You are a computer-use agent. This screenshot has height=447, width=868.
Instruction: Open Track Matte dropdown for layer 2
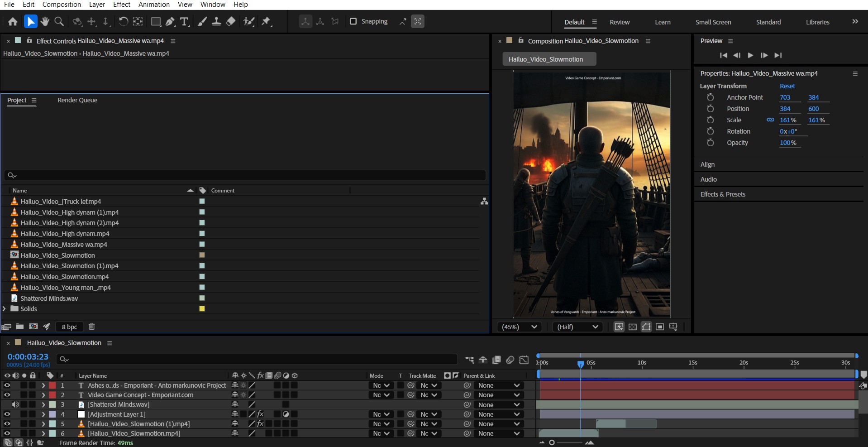coord(428,395)
